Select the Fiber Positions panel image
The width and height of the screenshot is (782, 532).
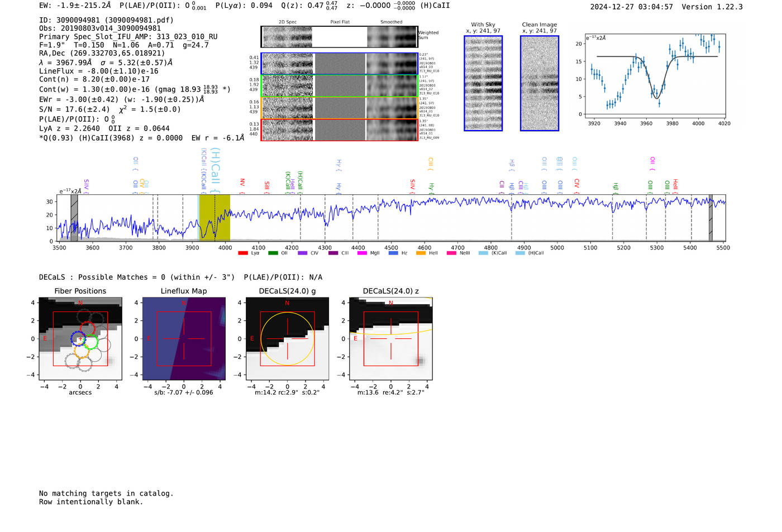point(80,339)
